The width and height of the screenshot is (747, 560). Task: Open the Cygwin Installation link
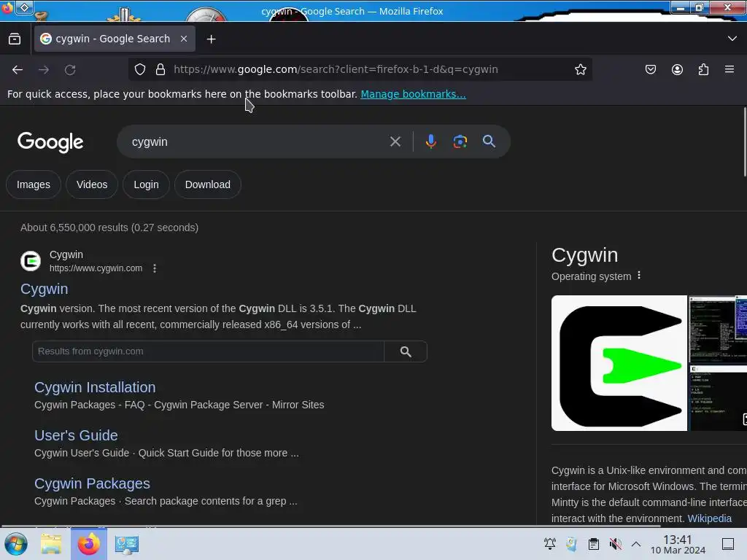[x=95, y=387]
